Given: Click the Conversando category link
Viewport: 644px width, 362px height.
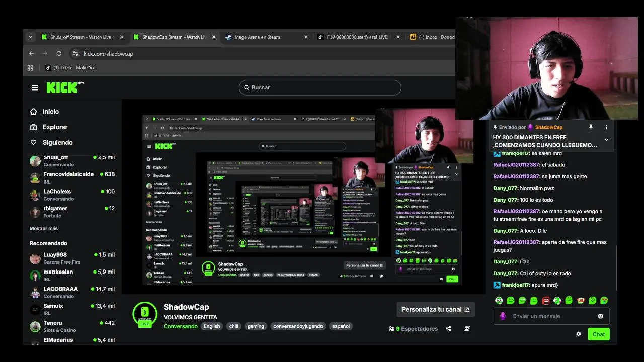Looking at the screenshot, I should [181, 326].
